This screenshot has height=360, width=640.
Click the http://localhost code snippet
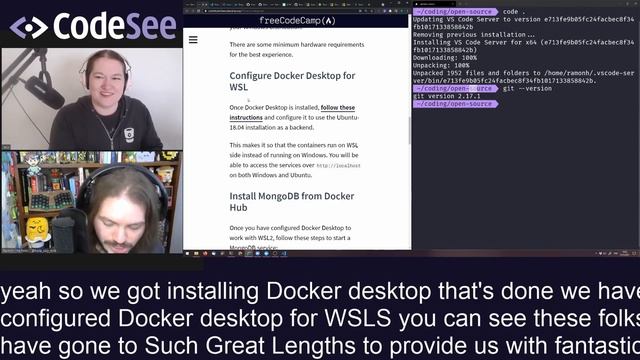[x=338, y=166]
